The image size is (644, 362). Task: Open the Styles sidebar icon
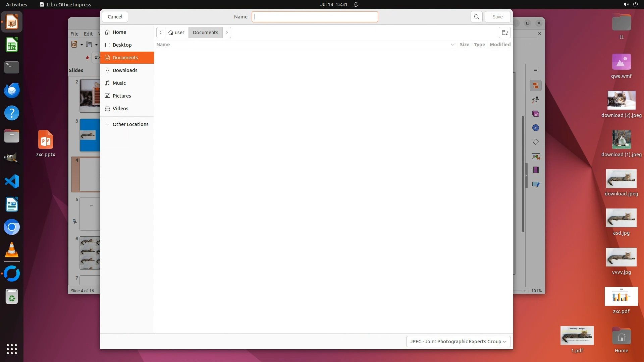536,100
